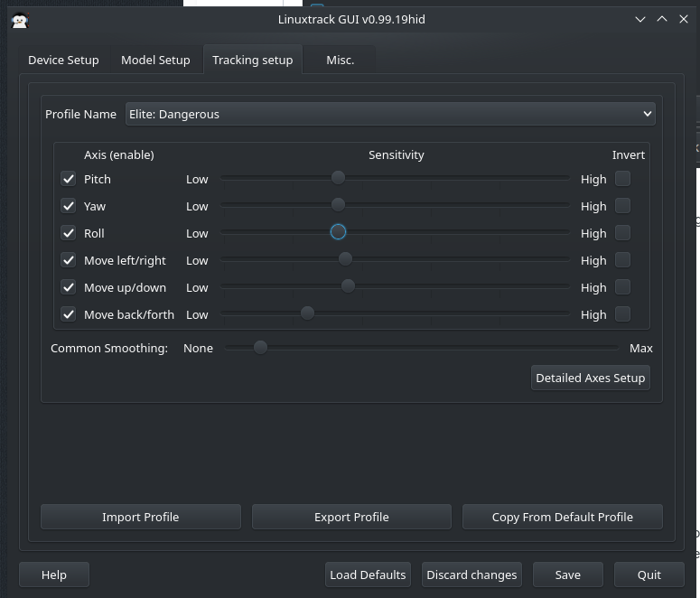The width and height of the screenshot is (700, 598).
Task: Switch to the Device Setup tab
Action: (x=63, y=60)
